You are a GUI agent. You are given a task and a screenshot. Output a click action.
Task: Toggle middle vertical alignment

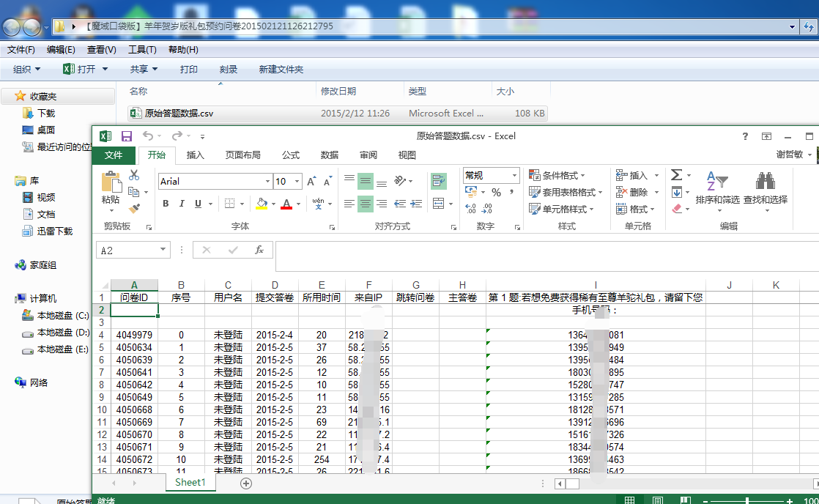(365, 181)
